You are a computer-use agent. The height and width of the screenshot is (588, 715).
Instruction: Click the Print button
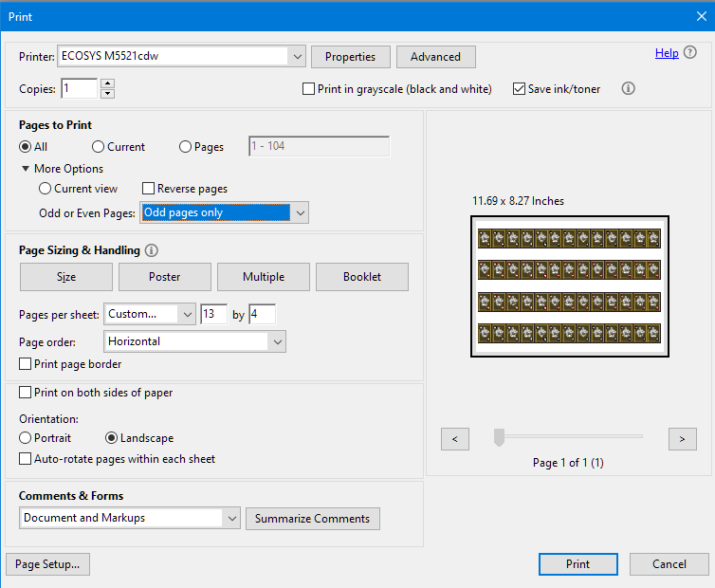577,563
